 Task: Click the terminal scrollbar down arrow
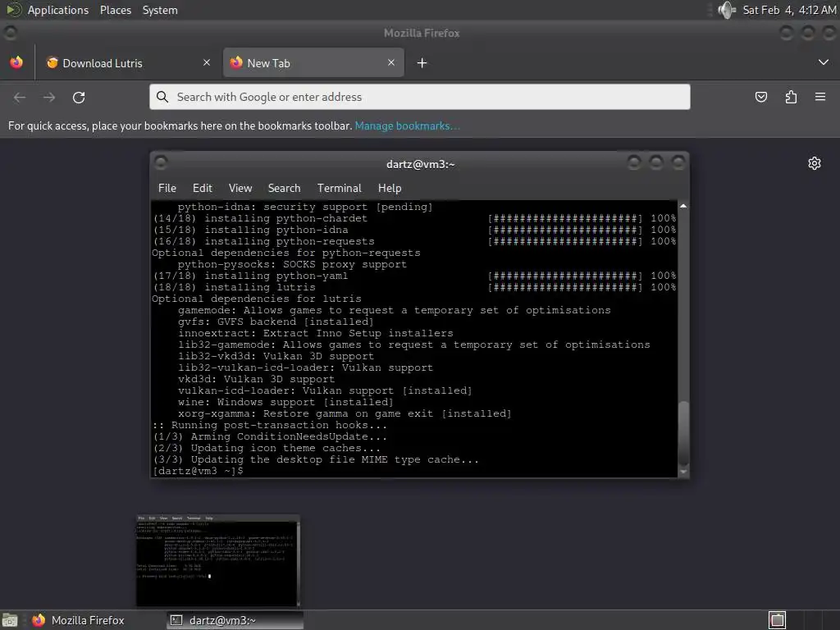[x=683, y=472]
